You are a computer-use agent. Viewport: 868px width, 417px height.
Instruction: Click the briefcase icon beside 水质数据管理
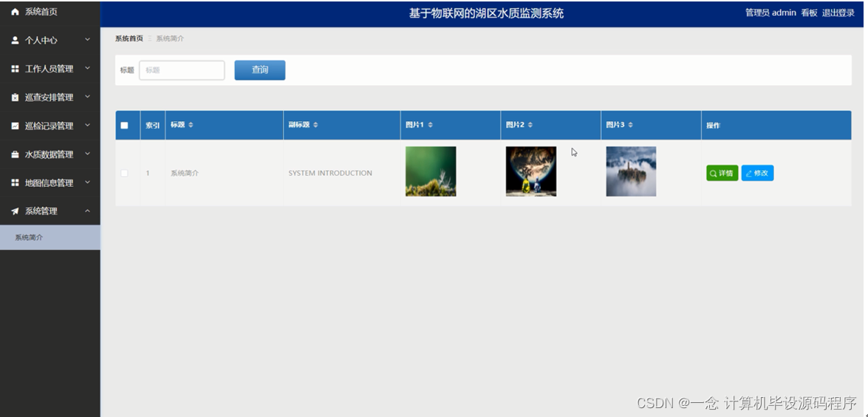[x=15, y=155]
